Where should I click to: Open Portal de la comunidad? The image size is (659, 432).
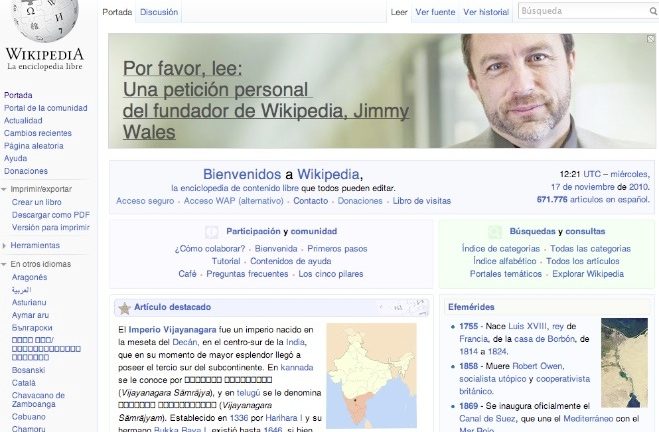45,108
